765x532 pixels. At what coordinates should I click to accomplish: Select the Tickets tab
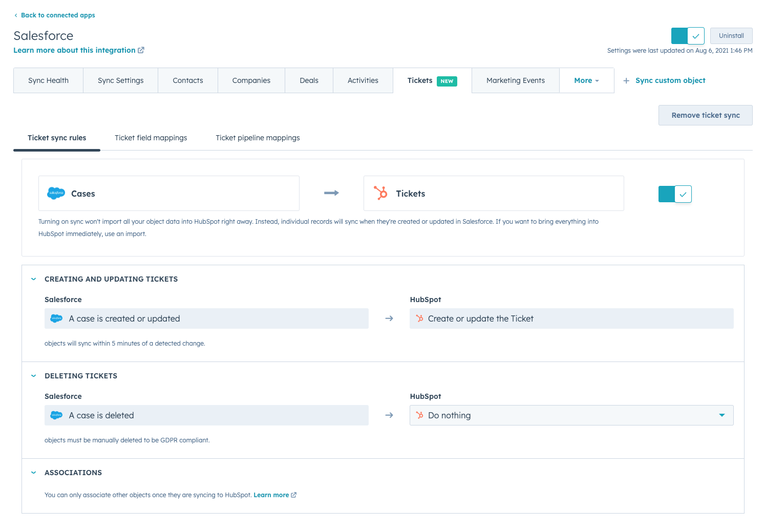coord(432,80)
